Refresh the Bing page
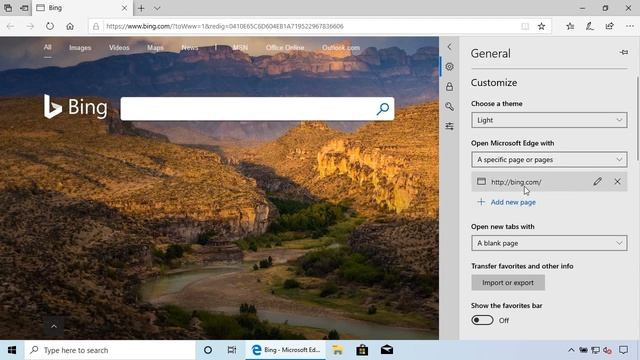Viewport: 640px width, 360px height. 50,26
